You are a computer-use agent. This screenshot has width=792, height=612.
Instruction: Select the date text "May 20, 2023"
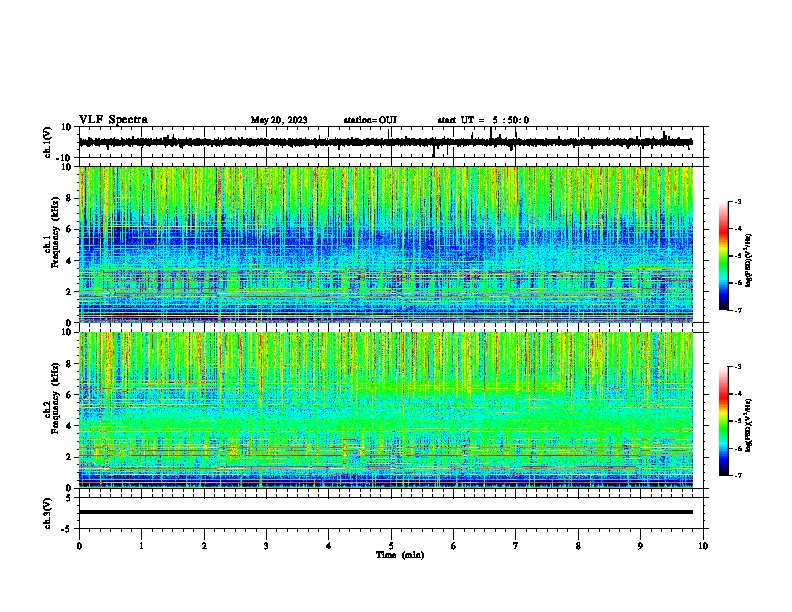tap(279, 120)
